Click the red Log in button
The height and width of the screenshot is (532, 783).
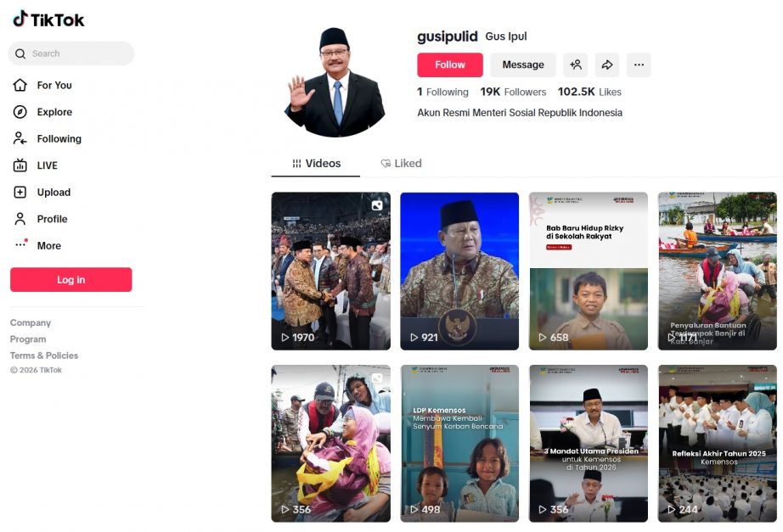click(70, 279)
